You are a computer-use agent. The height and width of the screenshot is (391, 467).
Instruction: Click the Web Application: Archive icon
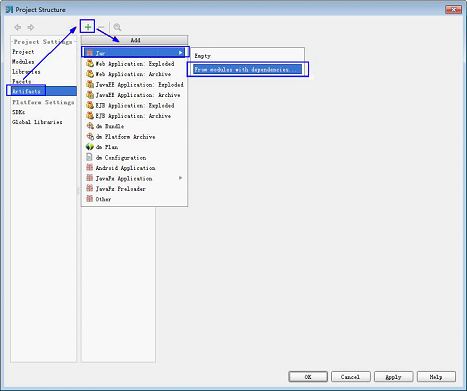[90, 74]
